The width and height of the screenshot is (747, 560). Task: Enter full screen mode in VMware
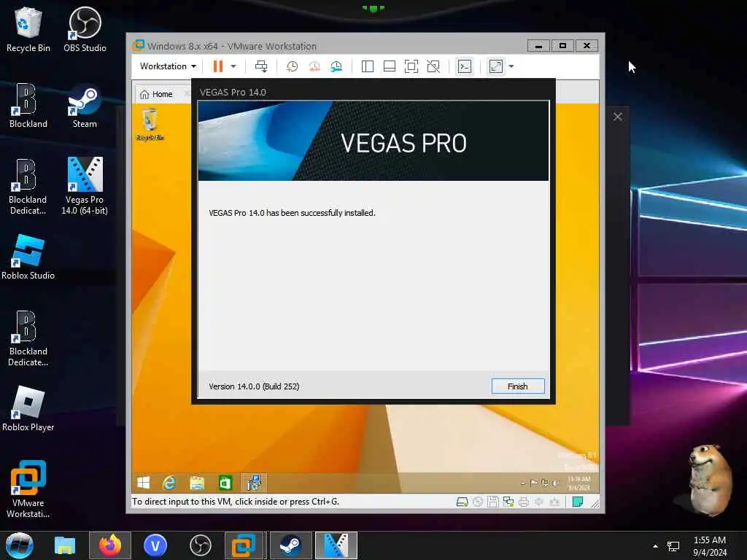tap(411, 66)
